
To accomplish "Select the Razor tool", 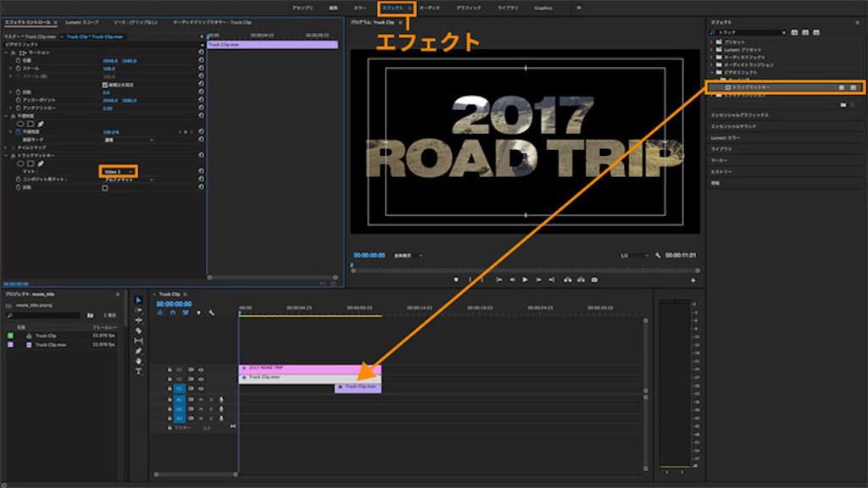I will coord(138,330).
